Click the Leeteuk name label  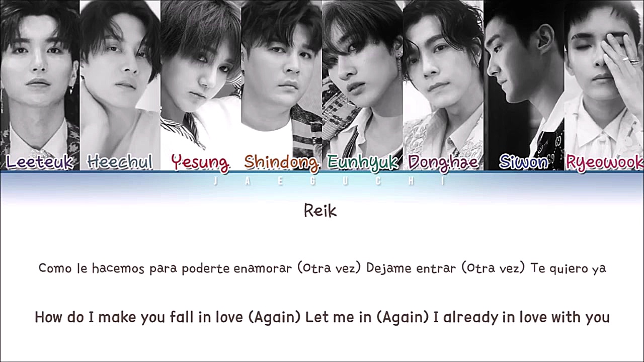(x=39, y=162)
